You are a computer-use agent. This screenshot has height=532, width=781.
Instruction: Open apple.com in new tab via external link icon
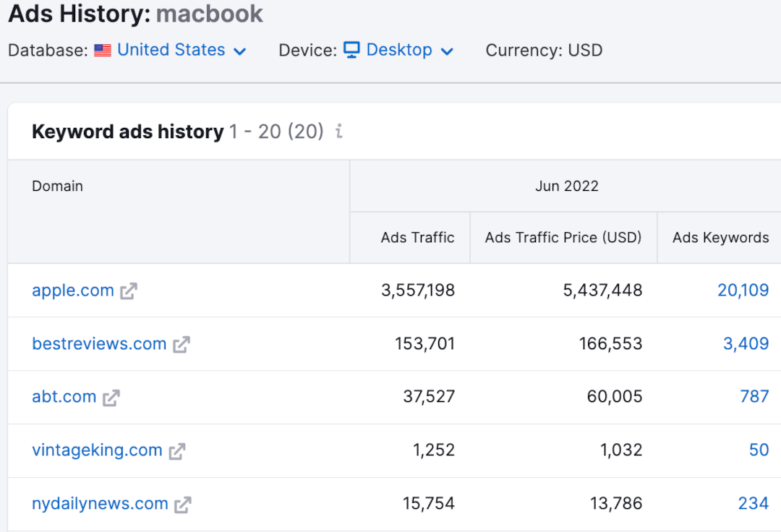click(x=128, y=291)
